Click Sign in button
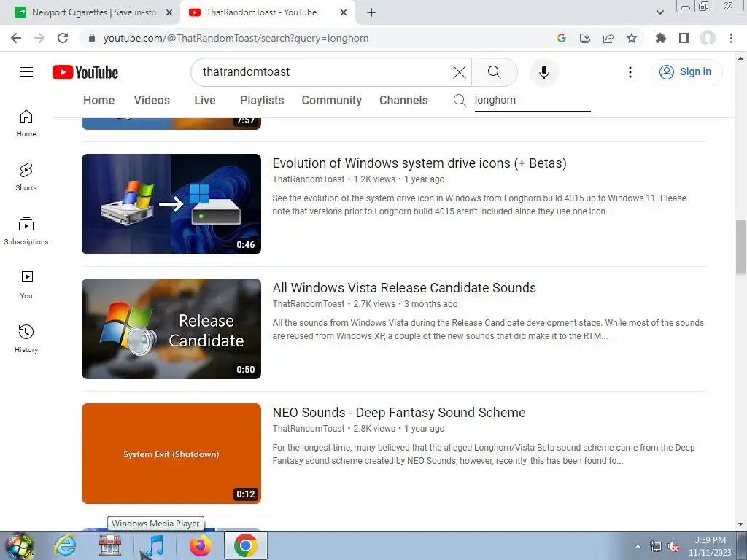This screenshot has width=747, height=560. [x=686, y=72]
